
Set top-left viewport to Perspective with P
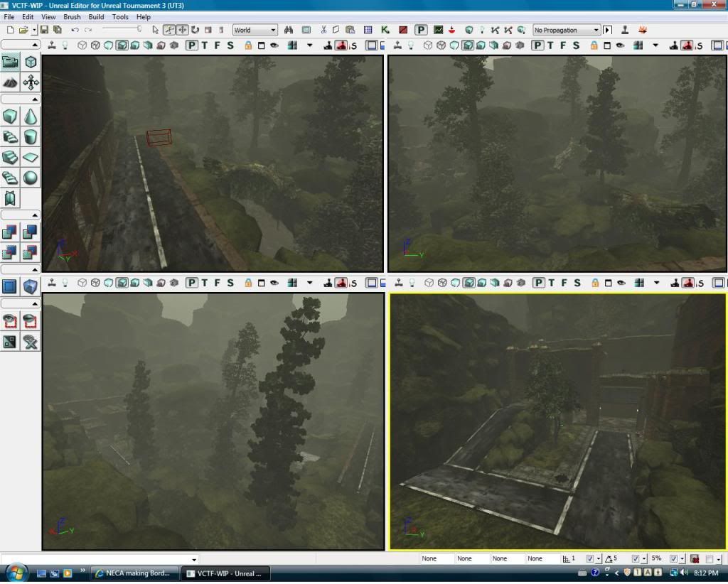[x=192, y=45]
